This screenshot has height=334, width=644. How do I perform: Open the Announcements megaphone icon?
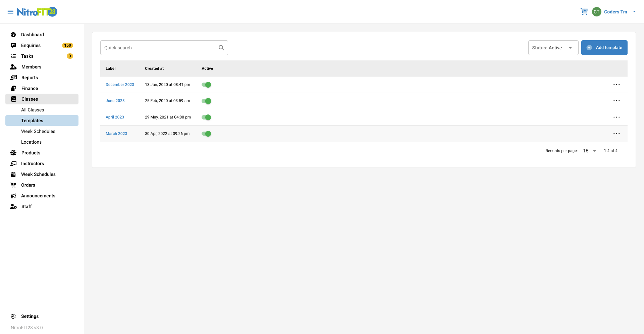click(13, 196)
